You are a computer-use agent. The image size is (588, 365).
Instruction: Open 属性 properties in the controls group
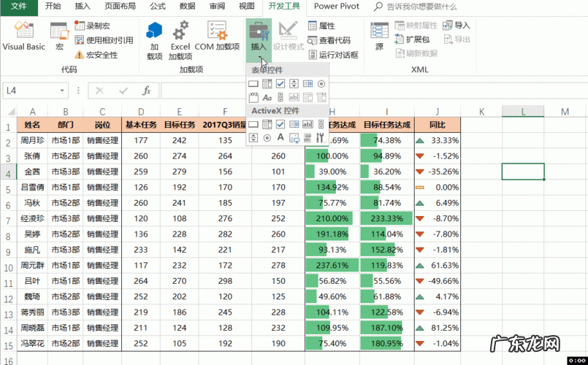click(x=321, y=26)
